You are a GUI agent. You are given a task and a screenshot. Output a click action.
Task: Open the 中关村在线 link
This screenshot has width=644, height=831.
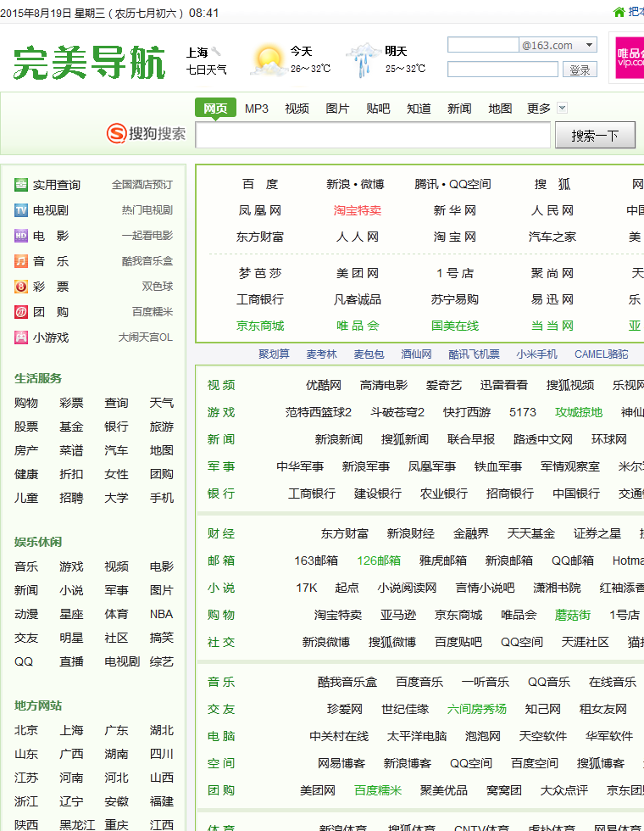339,736
